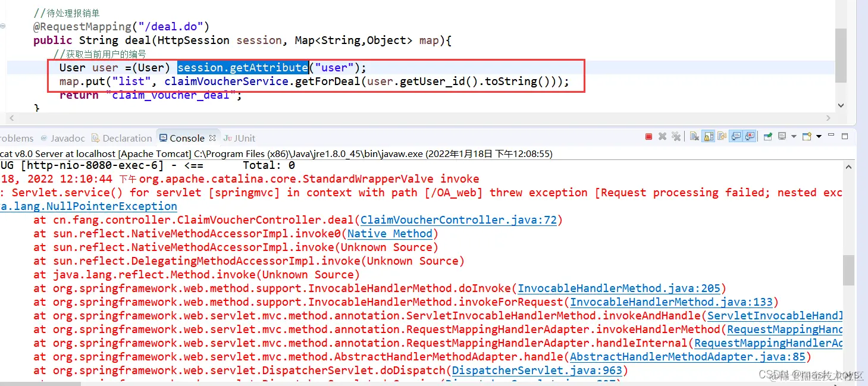Open the AbstractHandlerMethodAdapter.java:85 link

coord(688,357)
